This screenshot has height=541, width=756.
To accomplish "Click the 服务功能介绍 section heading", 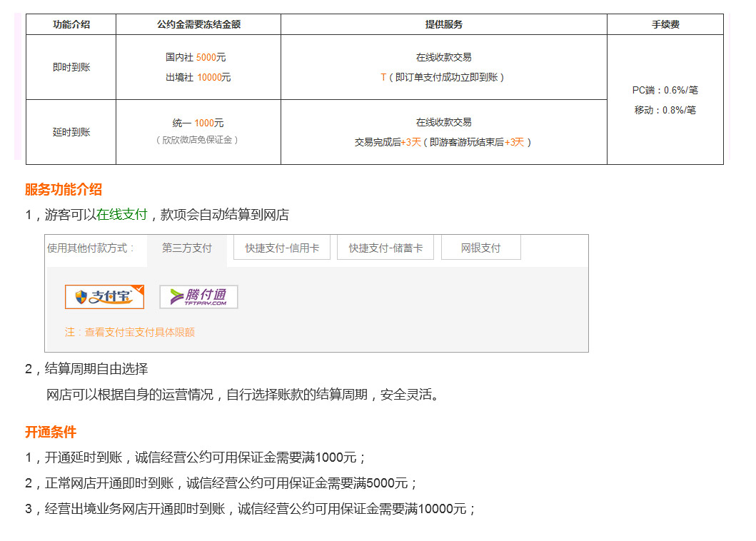I will [64, 190].
